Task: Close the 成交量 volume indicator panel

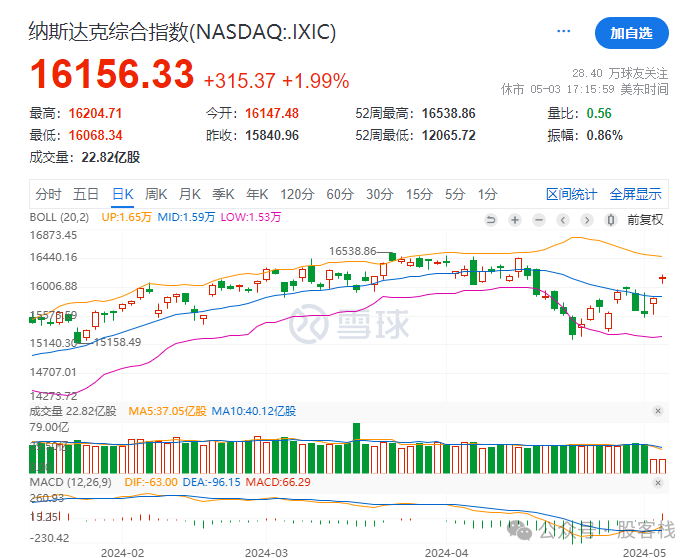Action: pyautogui.click(x=658, y=411)
